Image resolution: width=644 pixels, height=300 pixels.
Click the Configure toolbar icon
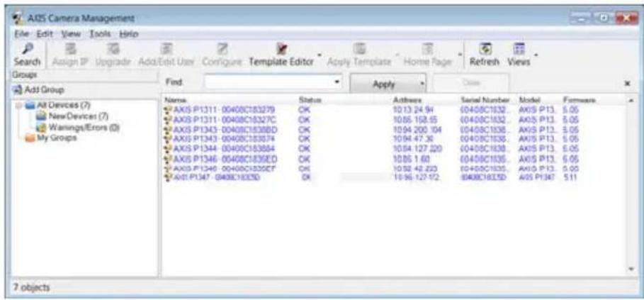tap(223, 50)
